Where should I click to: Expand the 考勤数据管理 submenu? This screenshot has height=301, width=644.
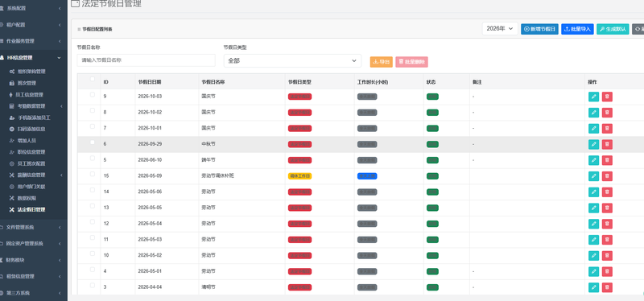click(34, 106)
